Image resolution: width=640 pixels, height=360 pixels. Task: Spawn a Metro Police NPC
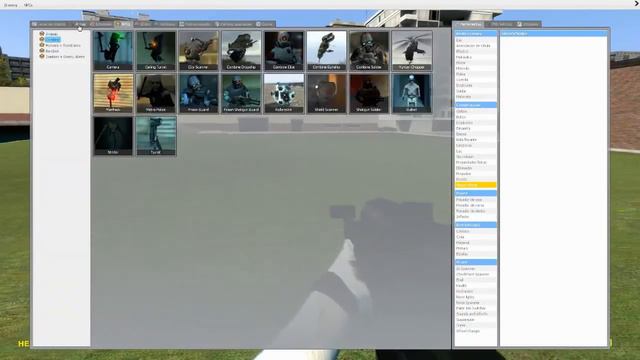tap(156, 93)
